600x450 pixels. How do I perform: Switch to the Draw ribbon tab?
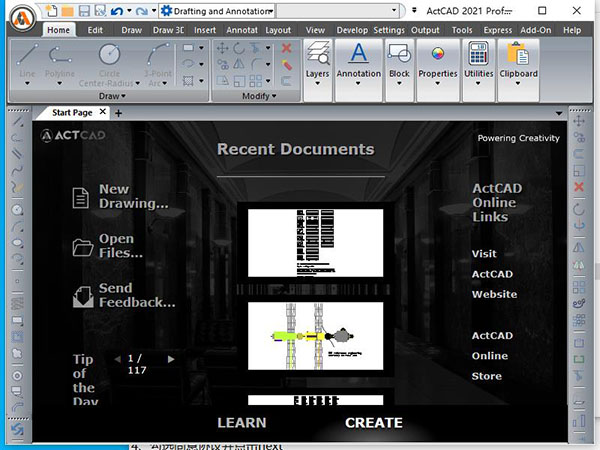(x=132, y=30)
